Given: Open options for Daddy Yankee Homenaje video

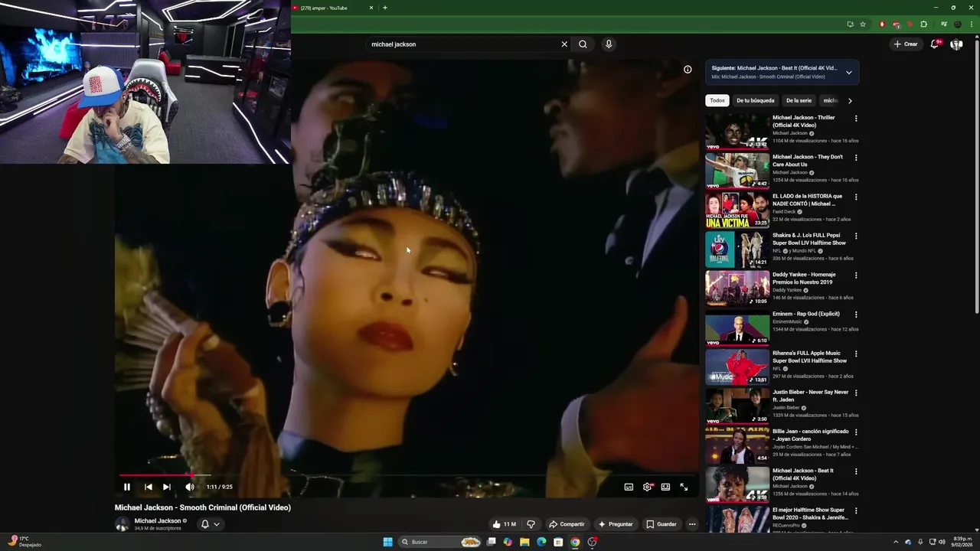Looking at the screenshot, I should 856,275.
